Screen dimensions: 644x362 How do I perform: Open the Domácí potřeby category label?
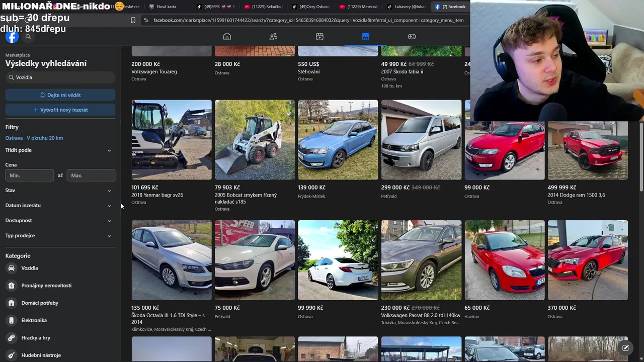40,303
